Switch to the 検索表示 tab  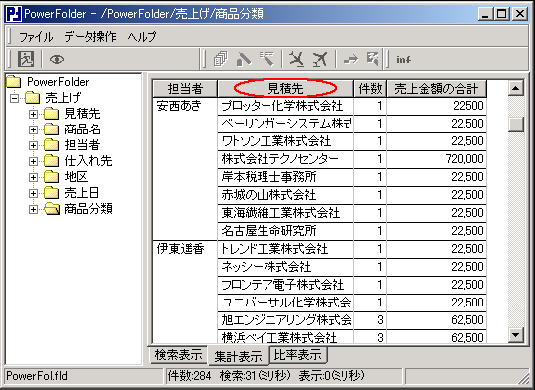[x=178, y=355]
